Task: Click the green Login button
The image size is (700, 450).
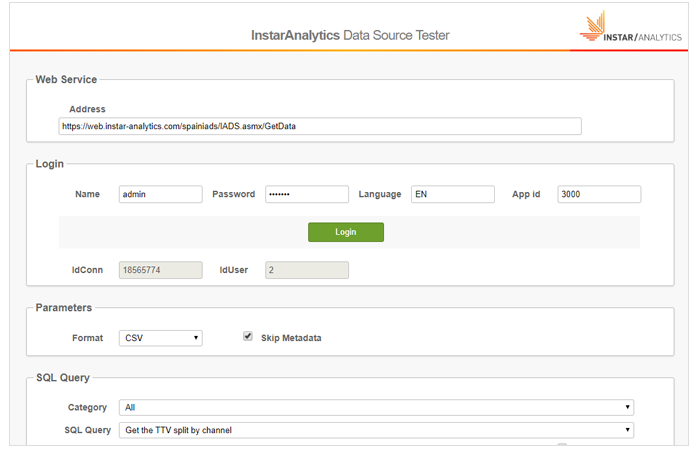Action: 345,232
